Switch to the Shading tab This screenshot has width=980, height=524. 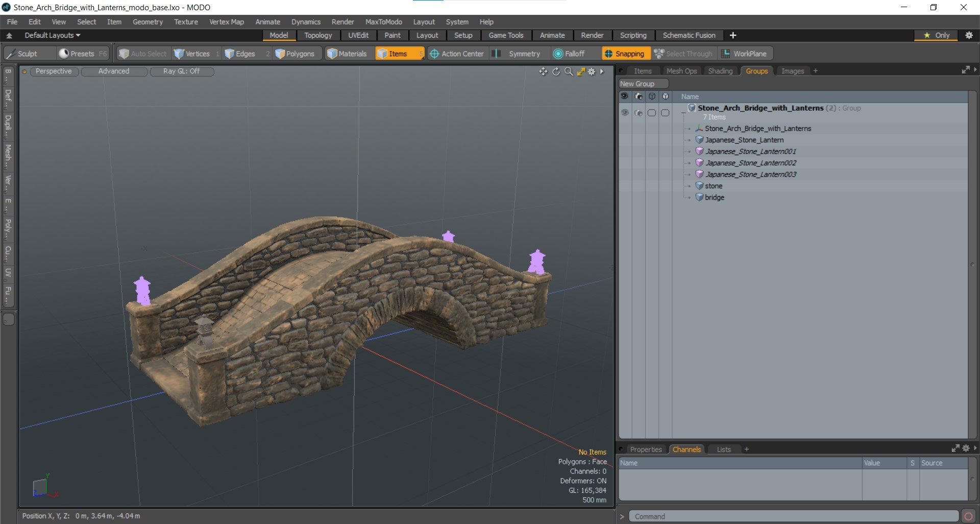click(x=720, y=71)
